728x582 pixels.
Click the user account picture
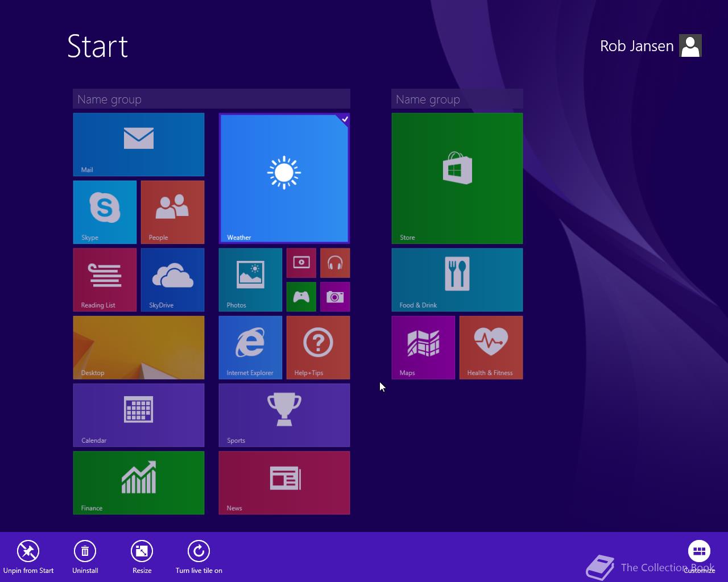click(x=690, y=46)
